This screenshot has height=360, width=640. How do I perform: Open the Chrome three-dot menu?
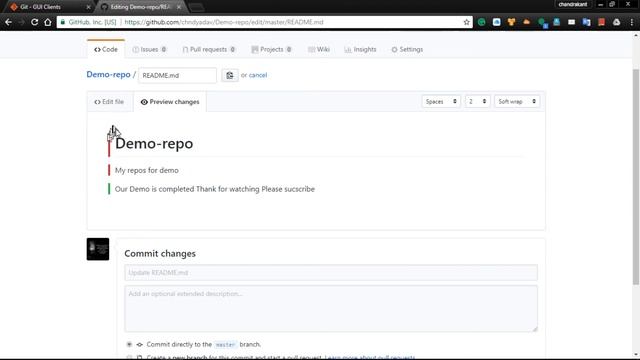(631, 22)
